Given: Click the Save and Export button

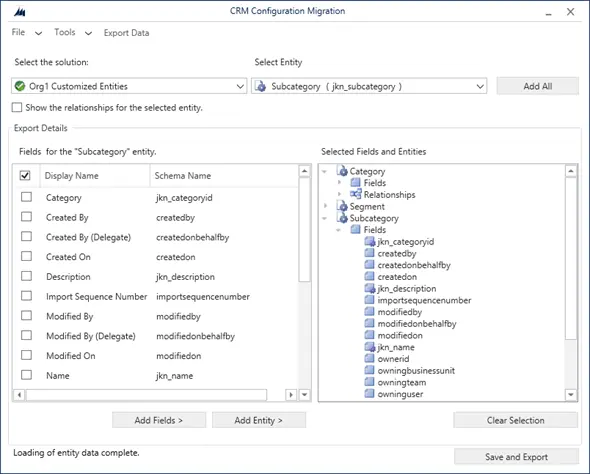Looking at the screenshot, I should click(516, 457).
